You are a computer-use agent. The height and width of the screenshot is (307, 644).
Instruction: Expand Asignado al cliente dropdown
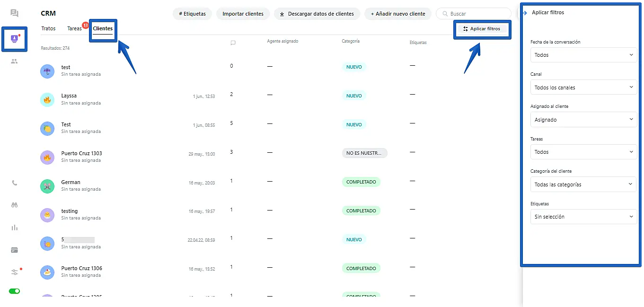[x=583, y=120]
